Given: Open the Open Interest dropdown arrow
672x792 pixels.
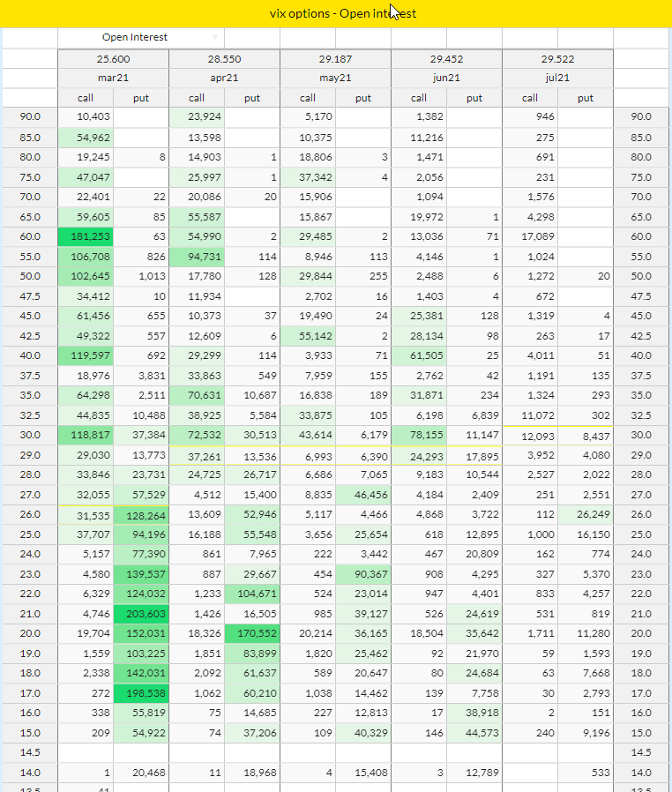Looking at the screenshot, I should [x=215, y=37].
